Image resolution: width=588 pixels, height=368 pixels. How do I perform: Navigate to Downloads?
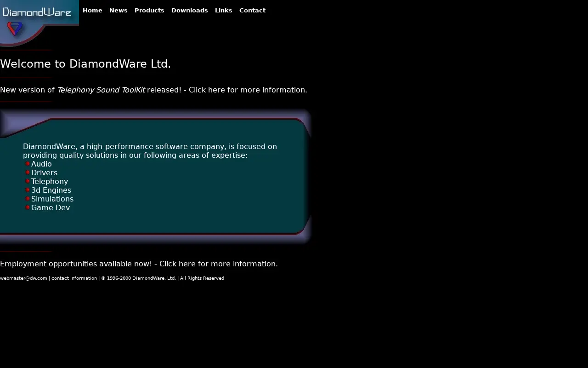[x=190, y=10]
